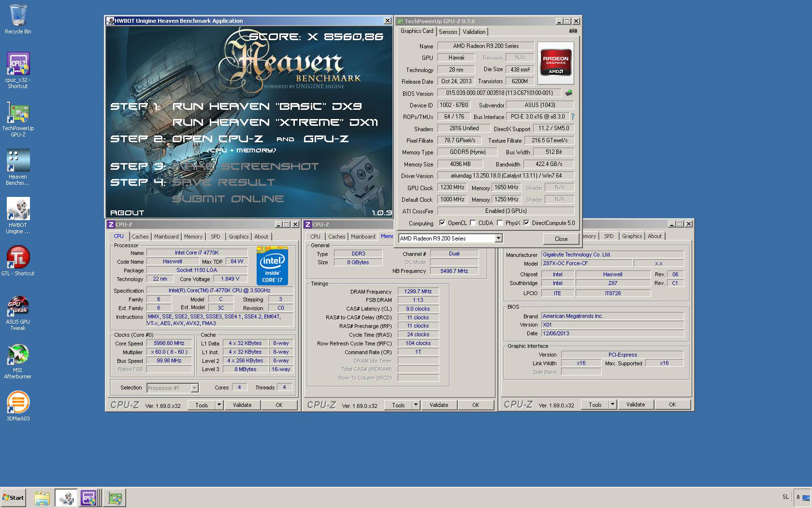Switch to the Sensors tab in GPU-Z
The height and width of the screenshot is (508, 812).
(448, 32)
